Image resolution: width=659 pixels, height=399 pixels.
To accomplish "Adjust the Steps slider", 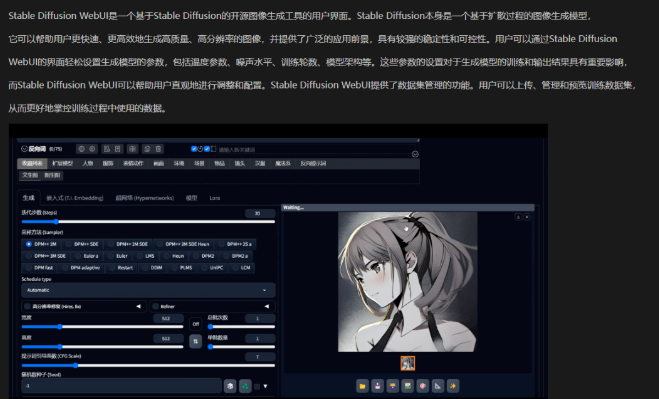I will [148, 222].
